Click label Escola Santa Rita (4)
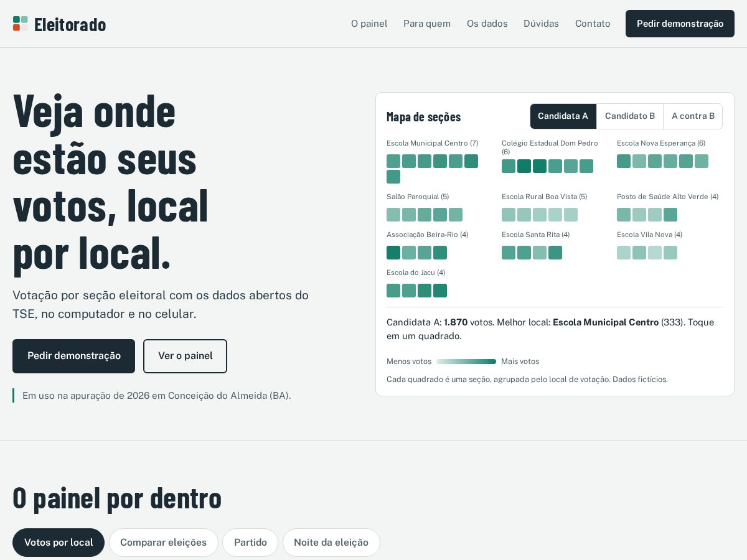 pyautogui.click(x=535, y=235)
